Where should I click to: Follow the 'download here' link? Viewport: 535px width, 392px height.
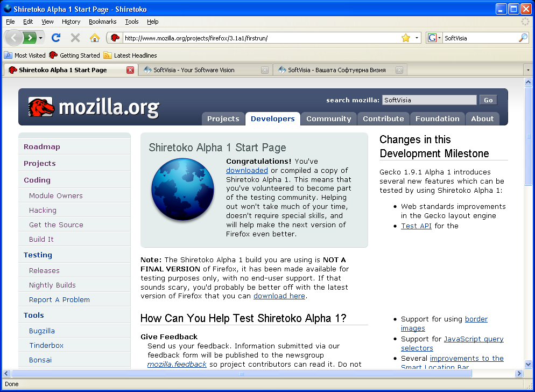coord(279,296)
